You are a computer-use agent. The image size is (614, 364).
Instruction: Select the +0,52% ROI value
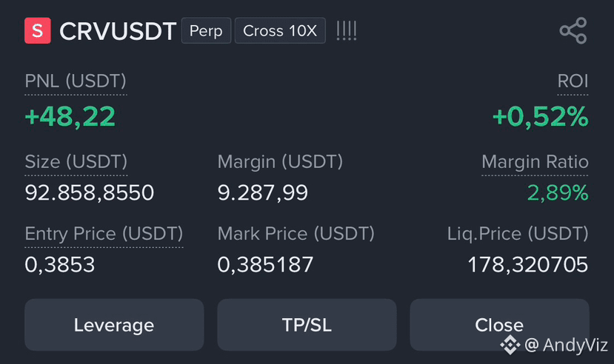(x=541, y=116)
